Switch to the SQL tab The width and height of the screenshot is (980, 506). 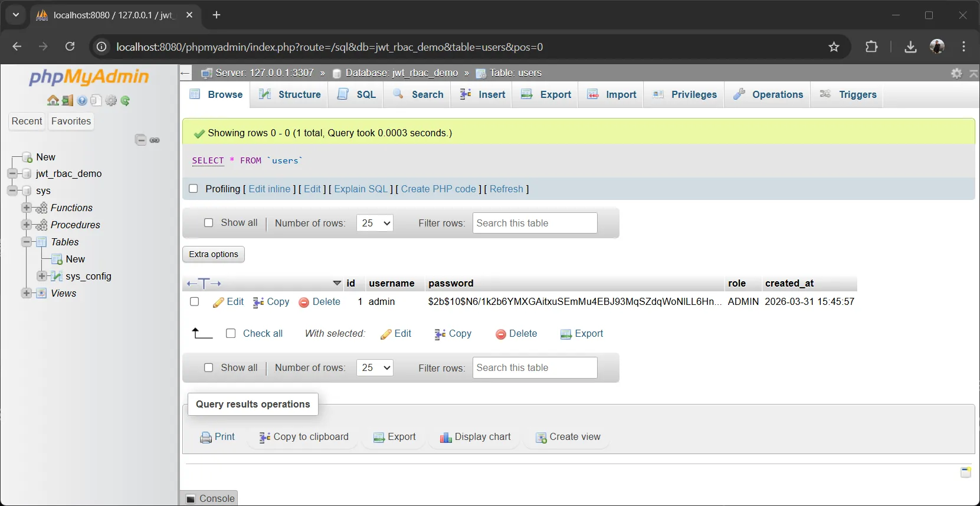356,94
